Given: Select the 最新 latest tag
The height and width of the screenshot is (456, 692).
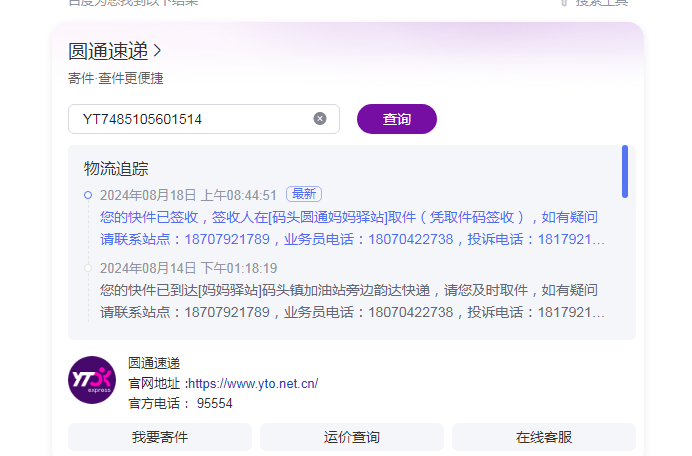Looking at the screenshot, I should pos(304,194).
